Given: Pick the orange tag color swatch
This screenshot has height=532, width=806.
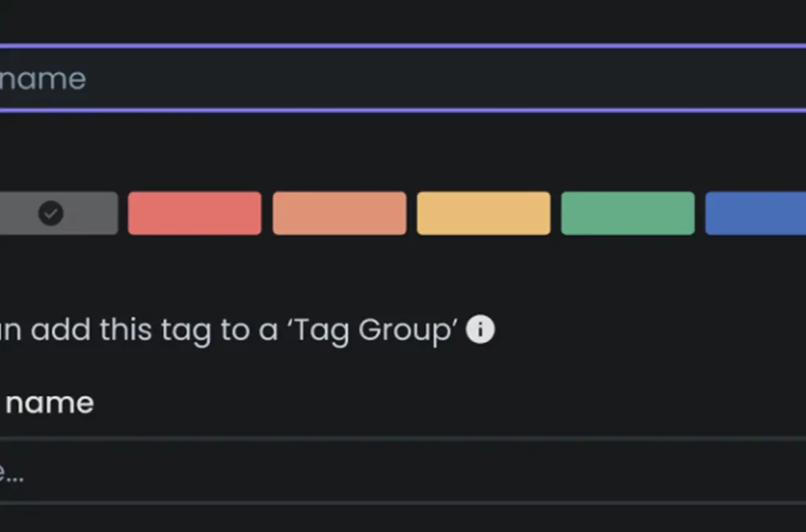Looking at the screenshot, I should point(339,213).
